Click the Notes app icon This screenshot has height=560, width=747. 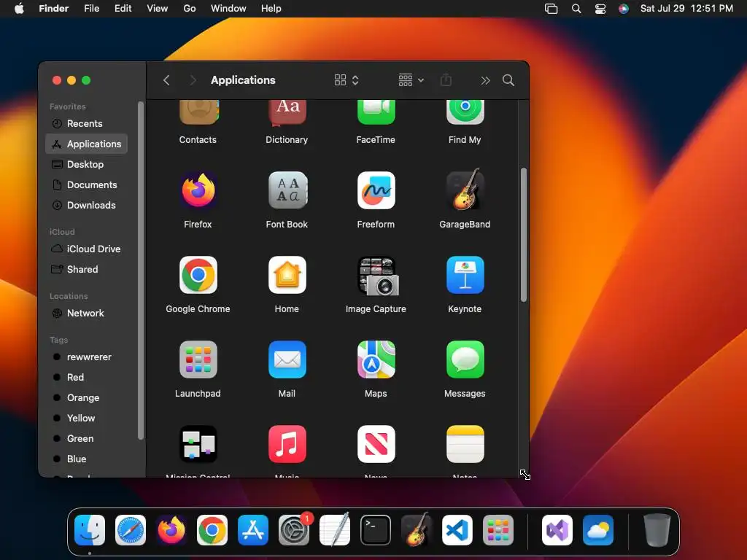tap(465, 444)
